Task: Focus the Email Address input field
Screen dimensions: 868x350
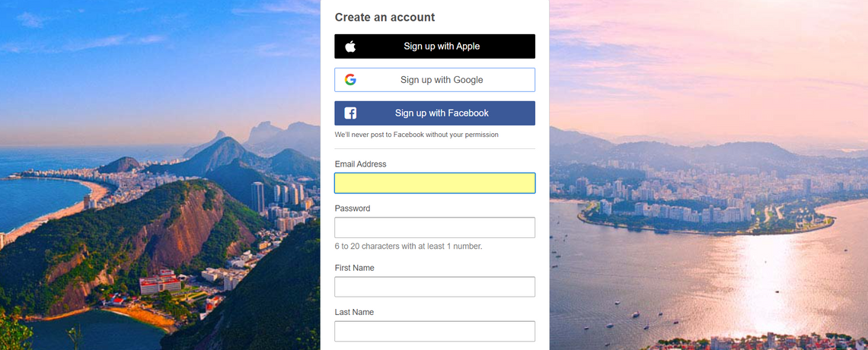Action: pos(435,183)
